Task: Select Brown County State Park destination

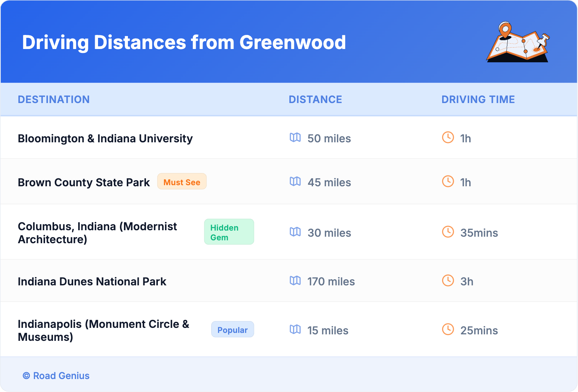Action: pyautogui.click(x=84, y=183)
